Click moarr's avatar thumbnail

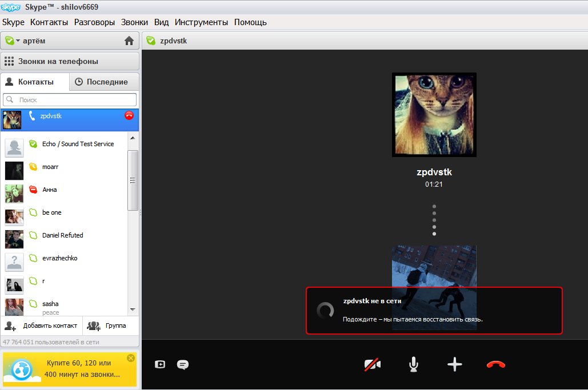point(14,171)
